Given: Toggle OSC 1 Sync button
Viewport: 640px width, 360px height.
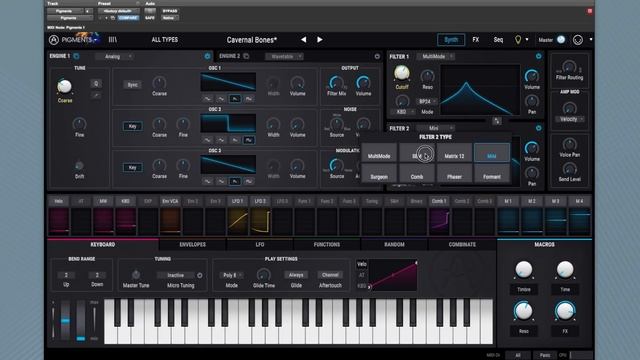Looking at the screenshot, I should (x=132, y=85).
